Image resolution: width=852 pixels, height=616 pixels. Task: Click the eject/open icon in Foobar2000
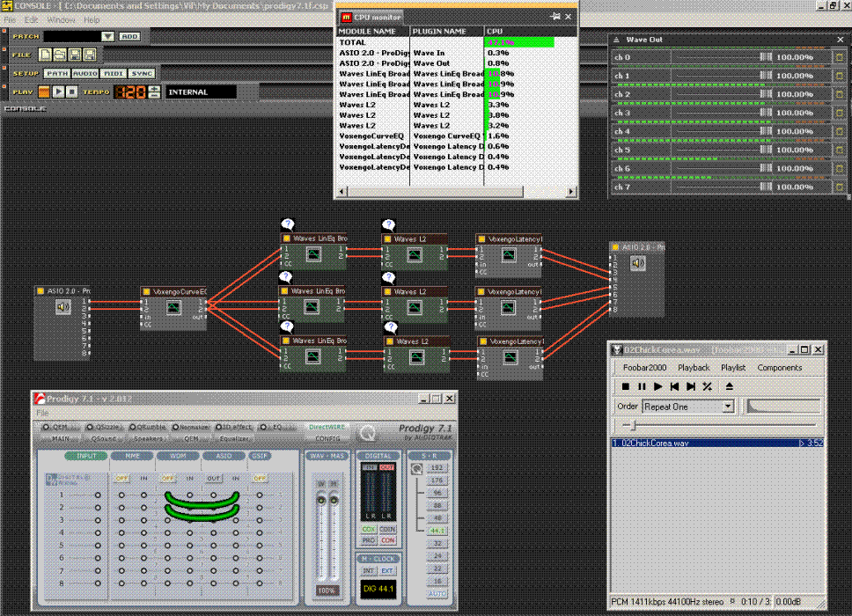tap(729, 386)
